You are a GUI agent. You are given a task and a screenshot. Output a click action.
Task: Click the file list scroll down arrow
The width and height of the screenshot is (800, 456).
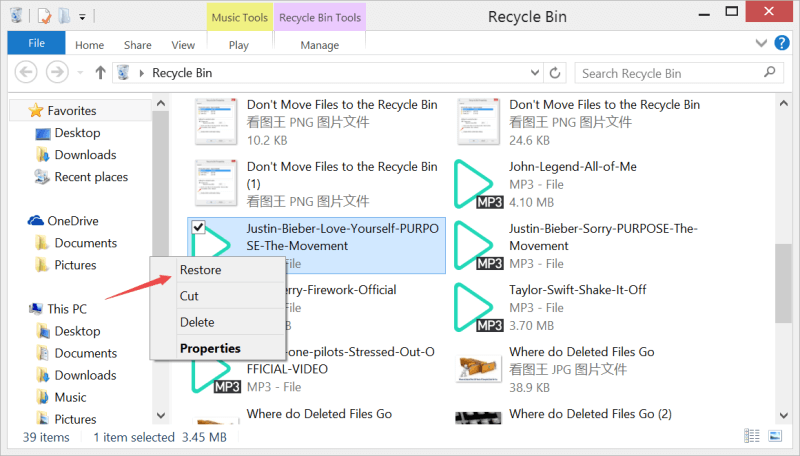click(784, 416)
